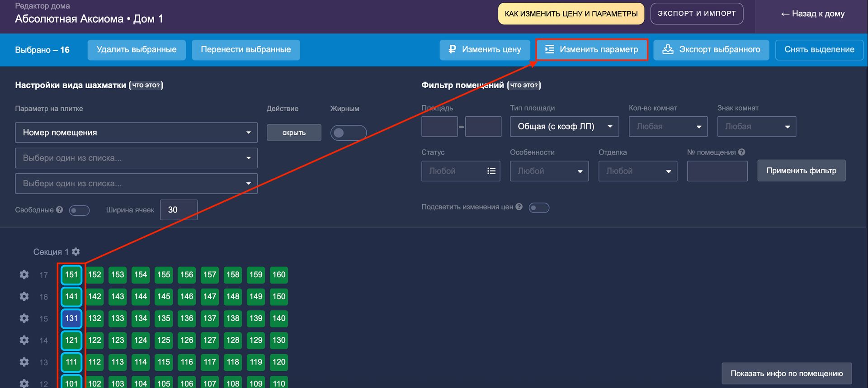Click 'Показать инфо по помещению' button
The height and width of the screenshot is (388, 868).
(787, 374)
